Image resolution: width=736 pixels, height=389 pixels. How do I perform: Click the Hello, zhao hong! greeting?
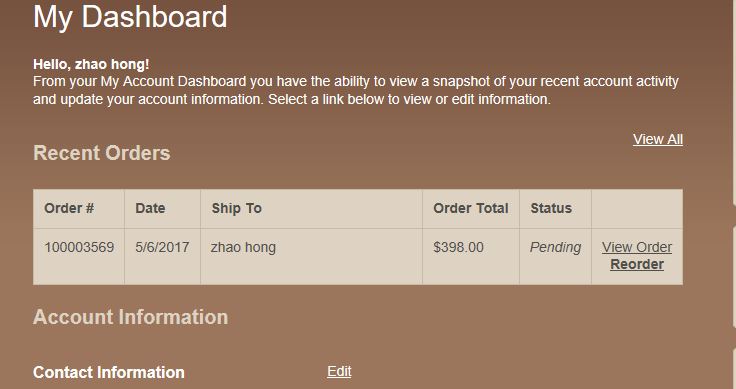91,64
